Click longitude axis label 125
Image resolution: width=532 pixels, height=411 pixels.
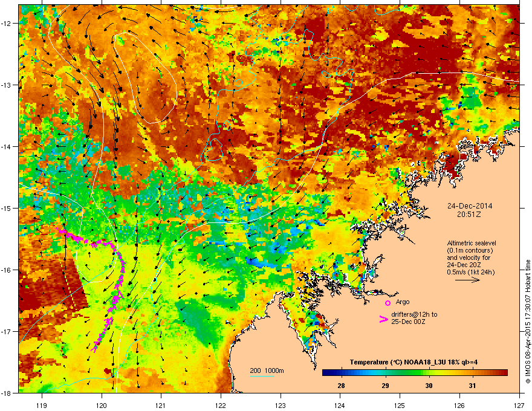click(x=400, y=406)
